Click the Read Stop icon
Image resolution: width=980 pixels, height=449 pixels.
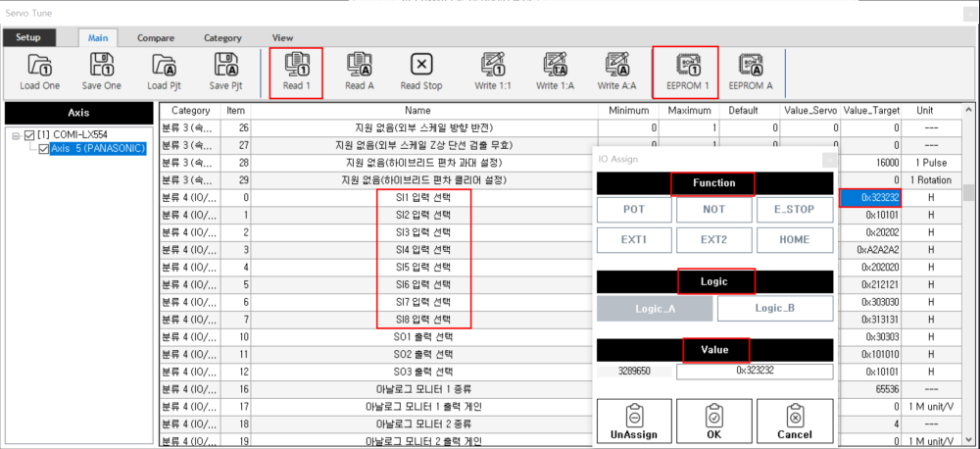pos(421,64)
